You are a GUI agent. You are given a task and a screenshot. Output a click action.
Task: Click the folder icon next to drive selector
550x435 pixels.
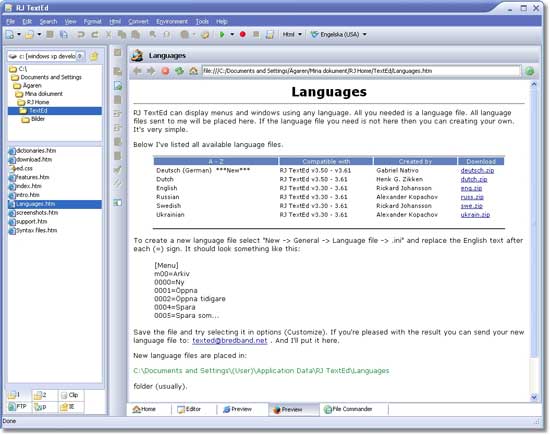click(x=94, y=56)
